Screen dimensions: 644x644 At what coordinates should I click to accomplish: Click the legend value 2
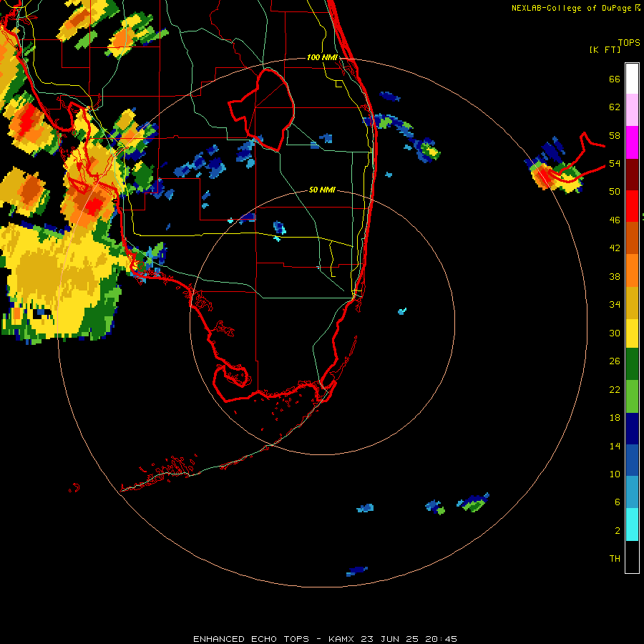coord(618,531)
